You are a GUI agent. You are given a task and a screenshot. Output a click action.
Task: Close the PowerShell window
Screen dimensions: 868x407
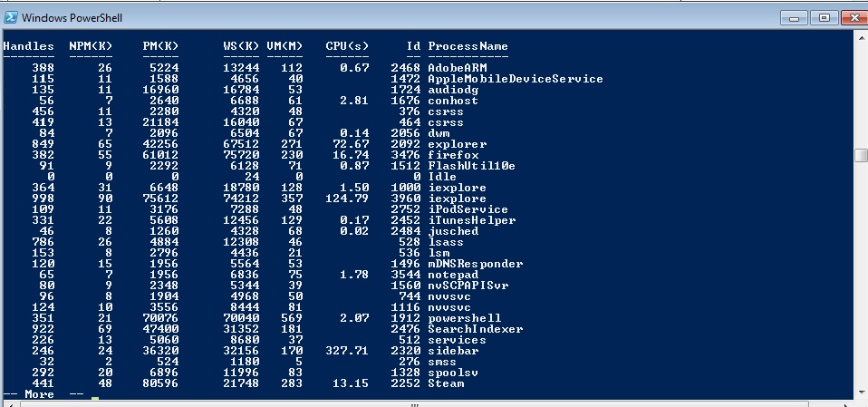(854, 18)
